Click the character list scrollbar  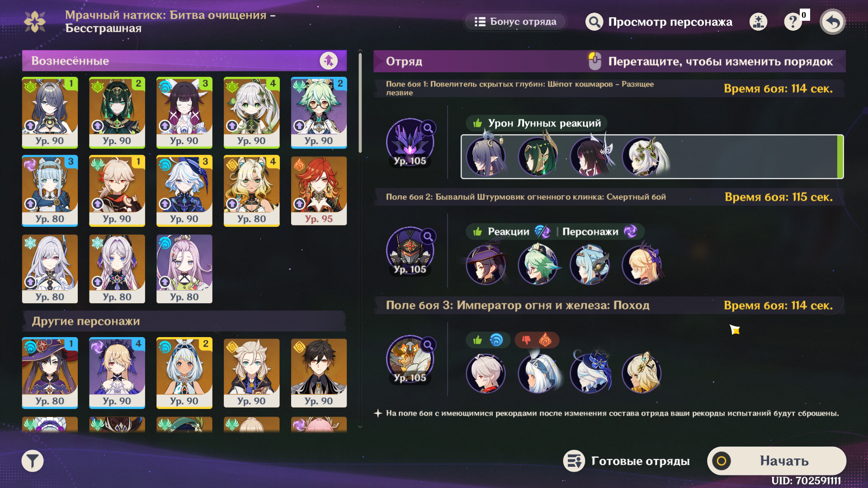[x=360, y=103]
